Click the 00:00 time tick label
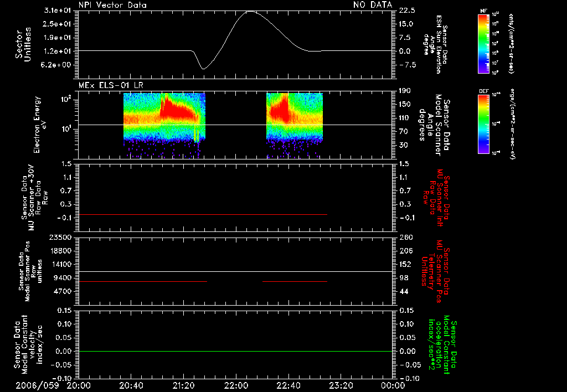Image resolution: width=567 pixels, height=392 pixels. pos(393,385)
